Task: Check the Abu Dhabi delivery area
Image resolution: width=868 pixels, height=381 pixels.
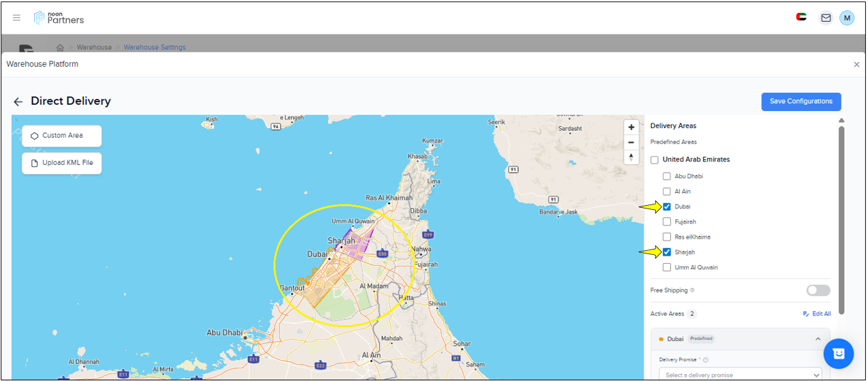Action: point(667,176)
